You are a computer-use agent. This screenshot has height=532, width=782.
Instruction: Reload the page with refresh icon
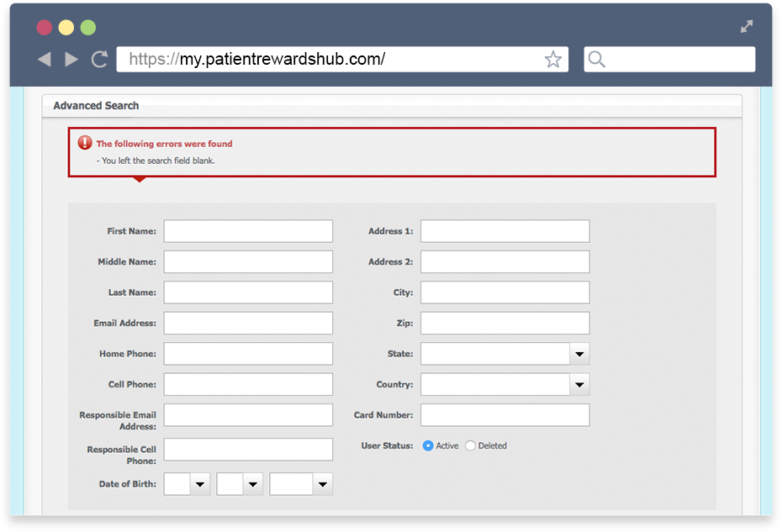[x=99, y=59]
